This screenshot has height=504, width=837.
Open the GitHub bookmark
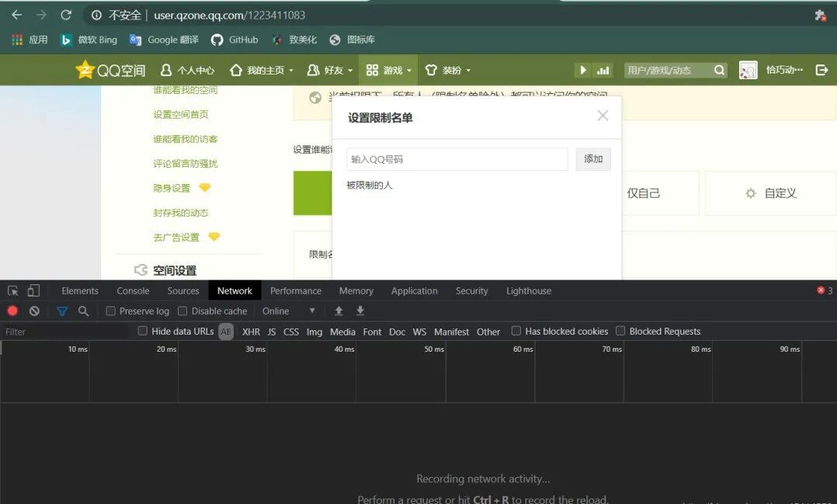[x=234, y=40]
